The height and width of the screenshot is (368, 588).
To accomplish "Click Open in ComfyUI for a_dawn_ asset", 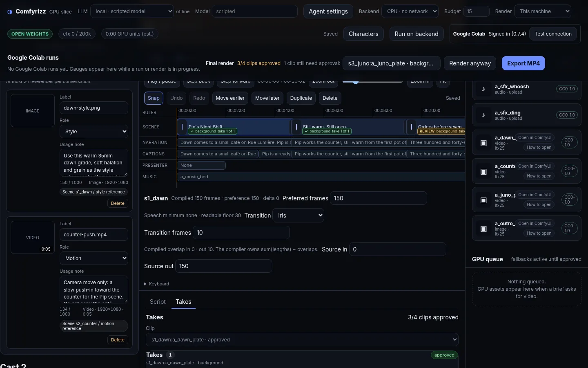I will tap(535, 138).
